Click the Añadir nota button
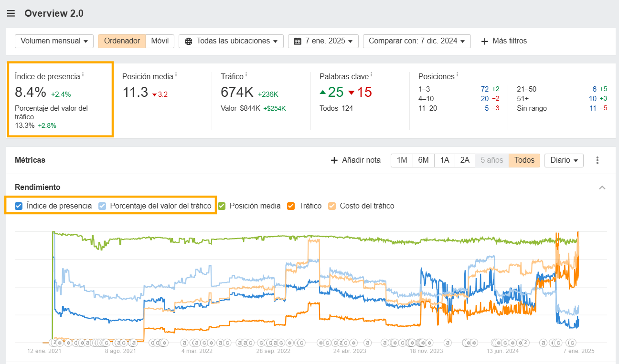 click(x=356, y=160)
